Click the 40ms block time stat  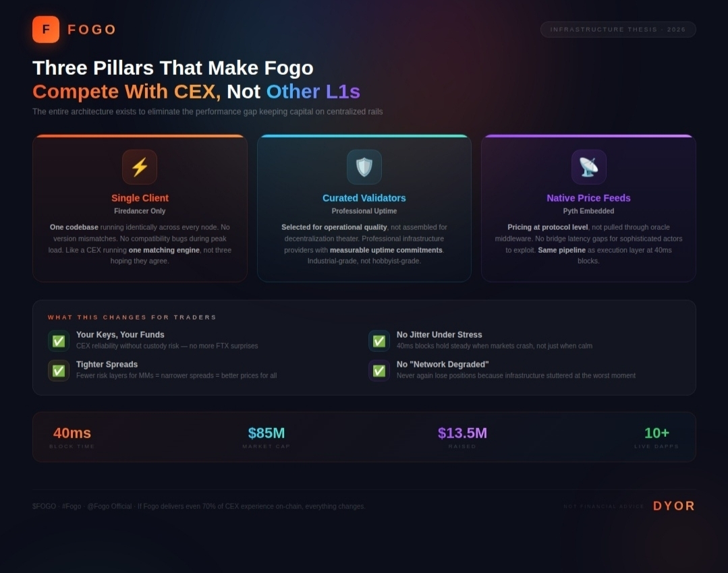[72, 433]
